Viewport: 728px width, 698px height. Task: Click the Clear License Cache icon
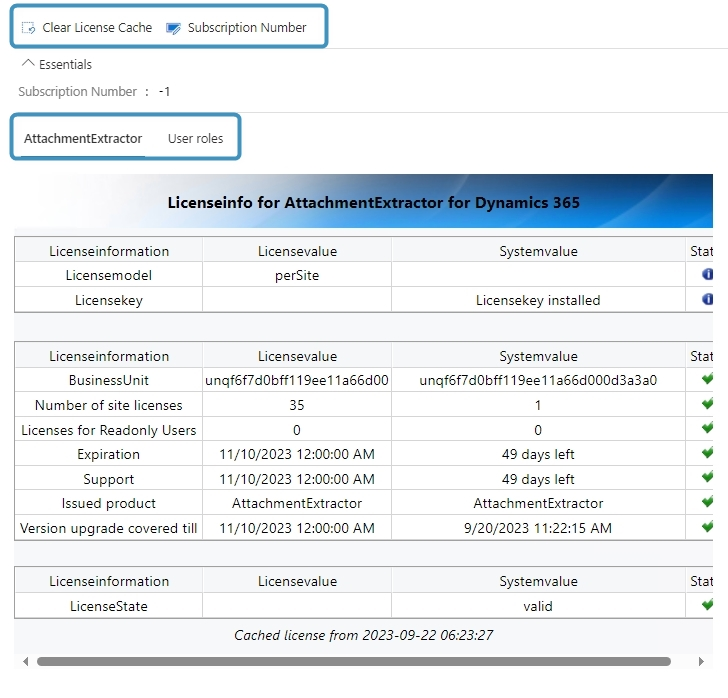click(x=28, y=28)
